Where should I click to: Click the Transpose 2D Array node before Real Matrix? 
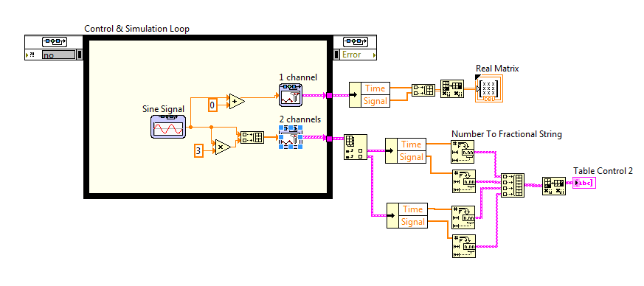(451, 89)
